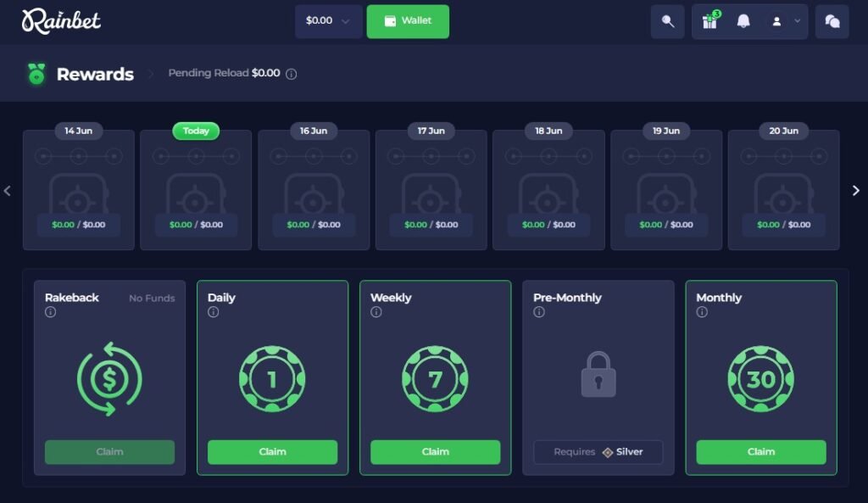Click the vault icon on 19 Jun card
The image size is (868, 503).
click(x=666, y=194)
